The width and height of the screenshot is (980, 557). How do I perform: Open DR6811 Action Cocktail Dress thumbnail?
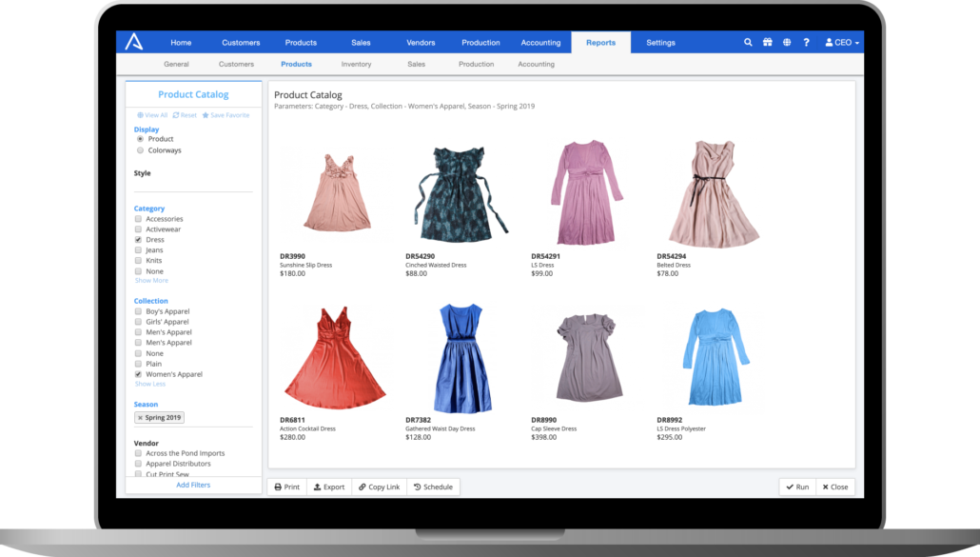coord(335,358)
